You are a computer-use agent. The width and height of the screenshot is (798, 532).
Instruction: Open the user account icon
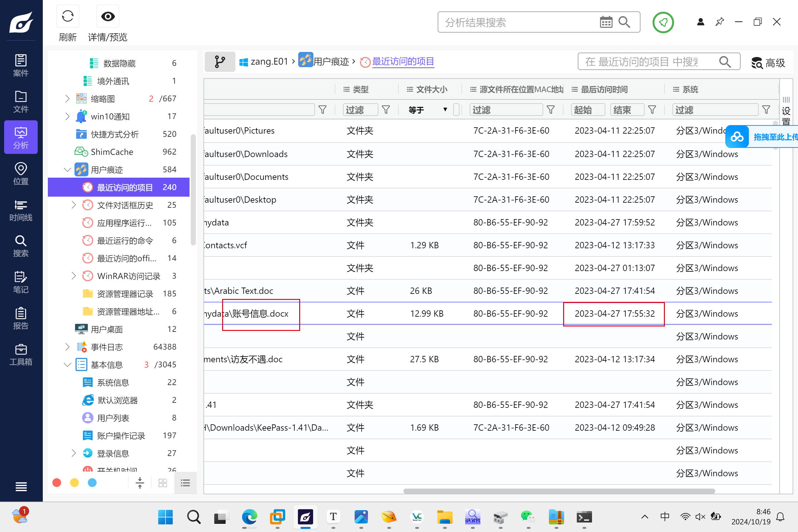point(700,22)
